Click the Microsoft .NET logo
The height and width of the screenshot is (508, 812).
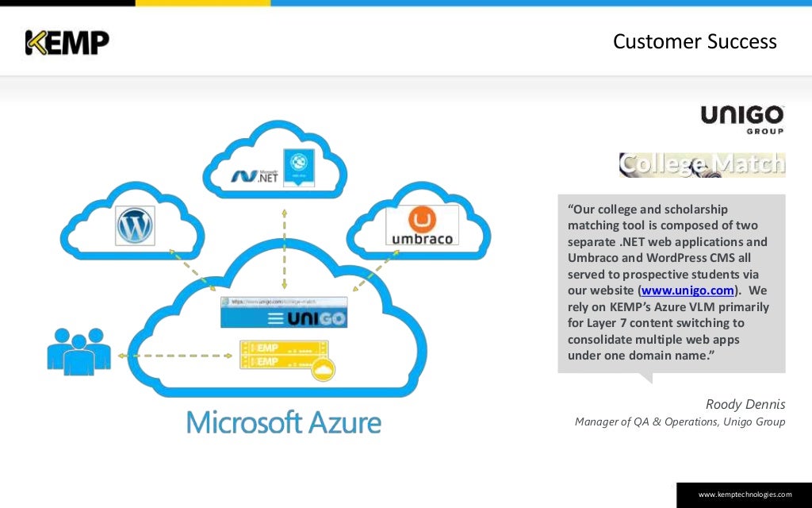click(255, 176)
